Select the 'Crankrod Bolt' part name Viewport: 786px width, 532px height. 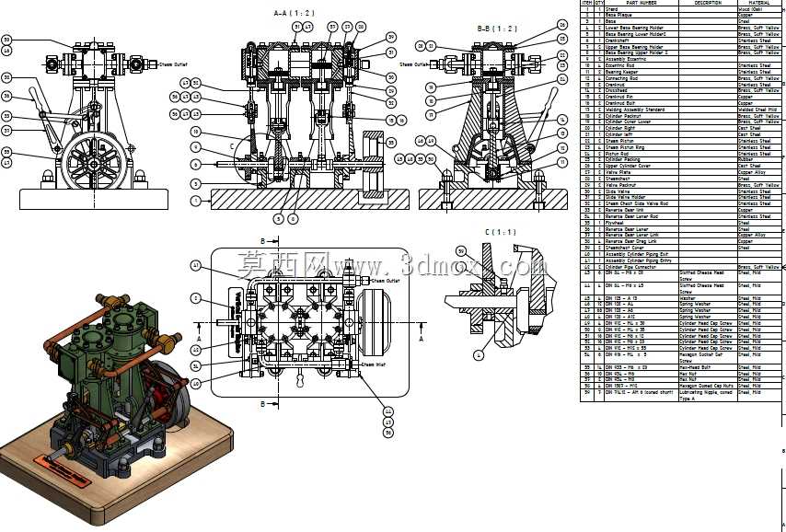pos(620,103)
